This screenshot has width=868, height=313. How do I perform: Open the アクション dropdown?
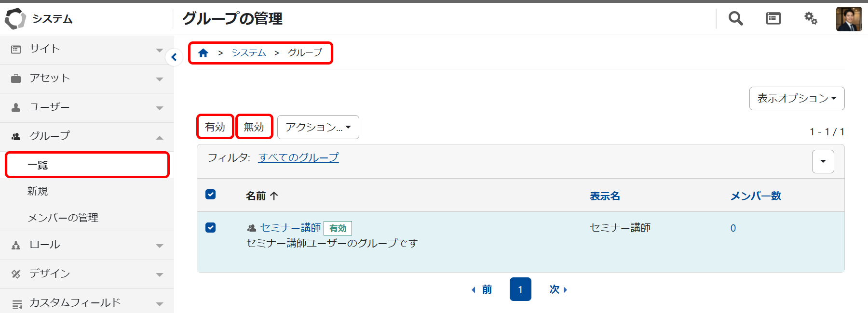coord(318,127)
